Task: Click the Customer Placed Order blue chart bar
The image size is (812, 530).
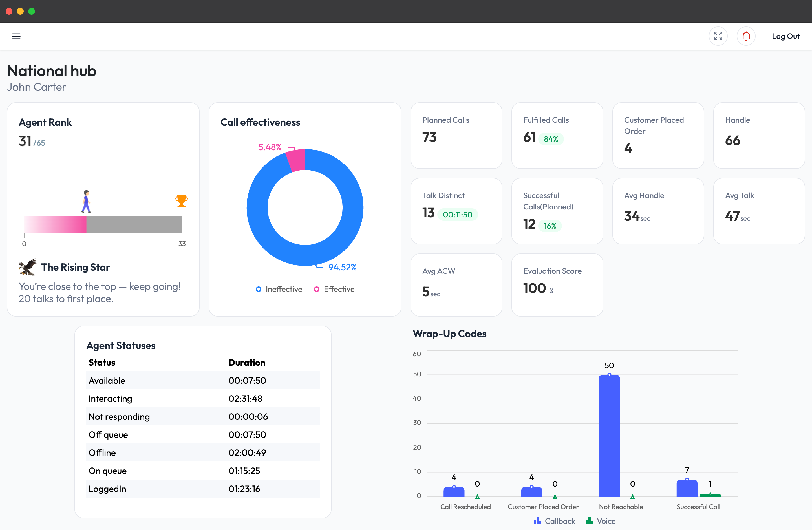Action: (531, 492)
